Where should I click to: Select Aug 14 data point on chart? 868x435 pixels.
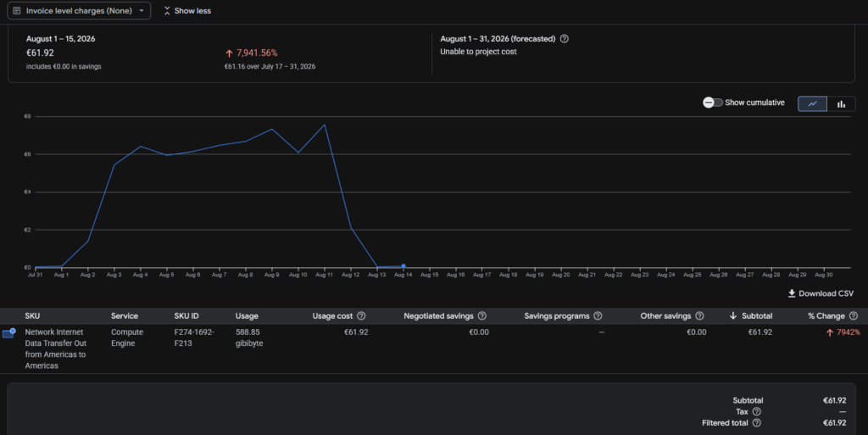click(403, 266)
